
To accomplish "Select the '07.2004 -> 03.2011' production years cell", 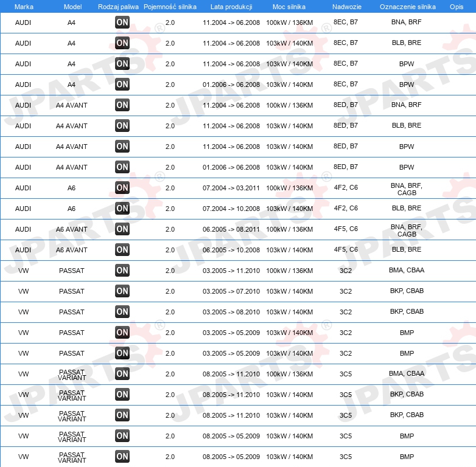I will (231, 188).
